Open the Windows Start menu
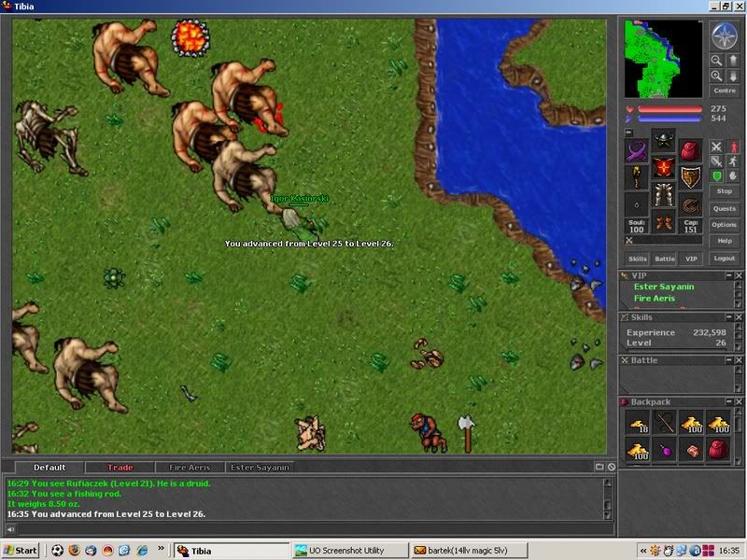Image resolution: width=747 pixels, height=560 pixels. (x=20, y=551)
